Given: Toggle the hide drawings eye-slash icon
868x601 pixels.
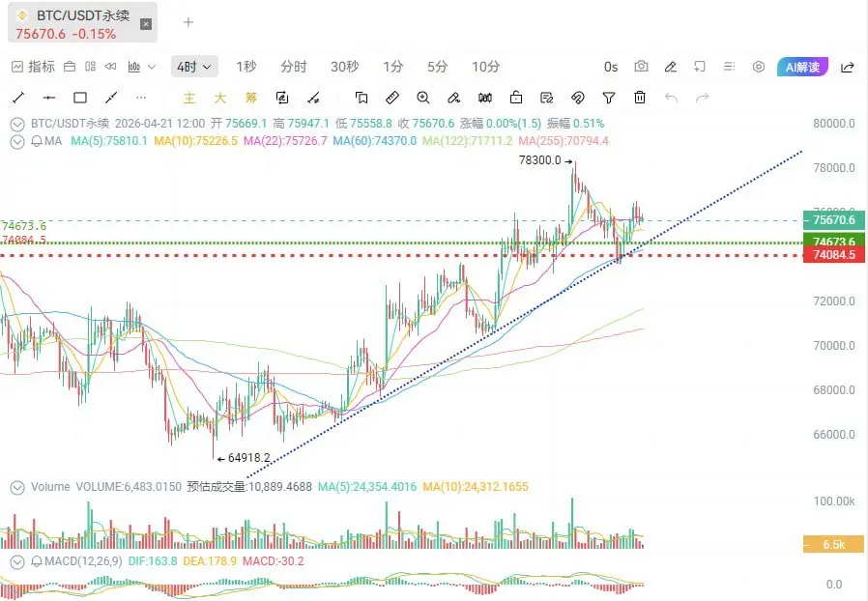Looking at the screenshot, I should 577,98.
